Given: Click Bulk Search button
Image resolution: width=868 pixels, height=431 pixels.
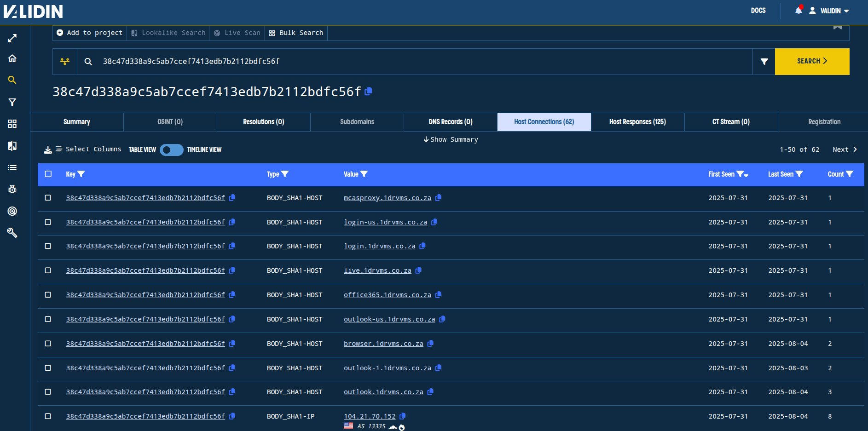Looking at the screenshot, I should (296, 33).
